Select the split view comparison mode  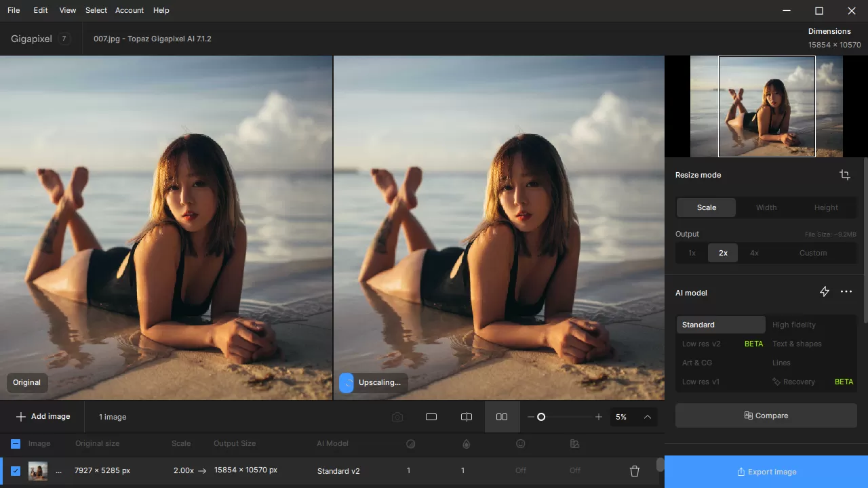pos(467,417)
